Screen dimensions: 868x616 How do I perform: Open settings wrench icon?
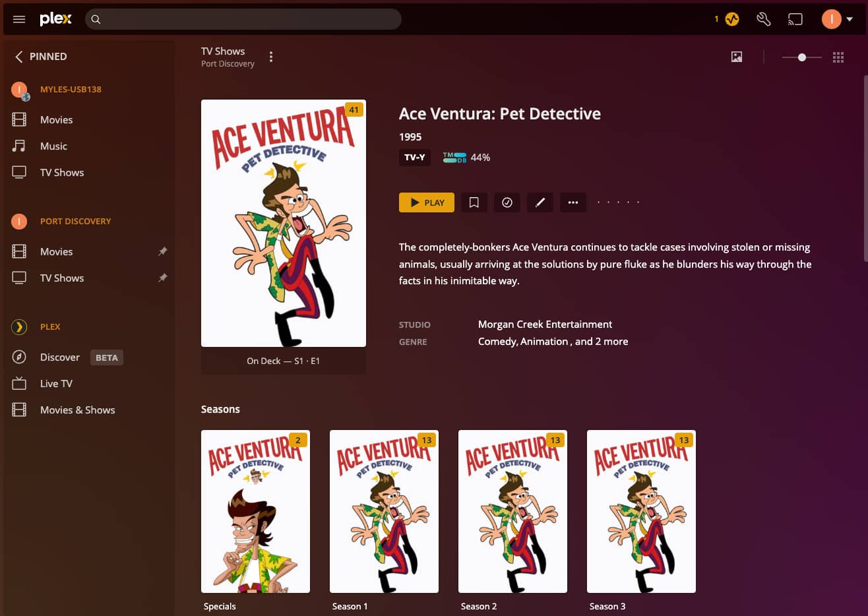pyautogui.click(x=764, y=19)
